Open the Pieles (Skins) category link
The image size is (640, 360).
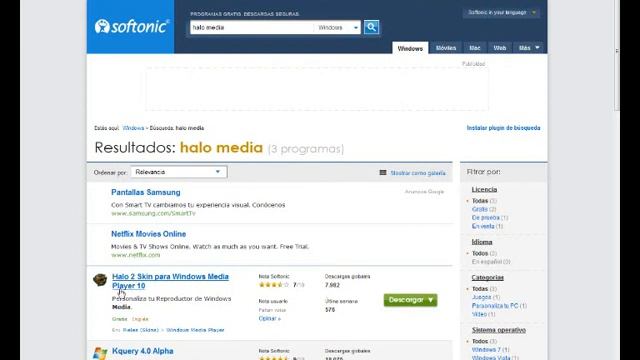[x=140, y=330]
